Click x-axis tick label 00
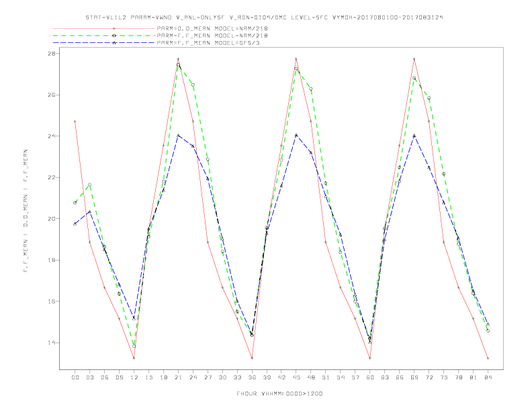 [x=75, y=377]
